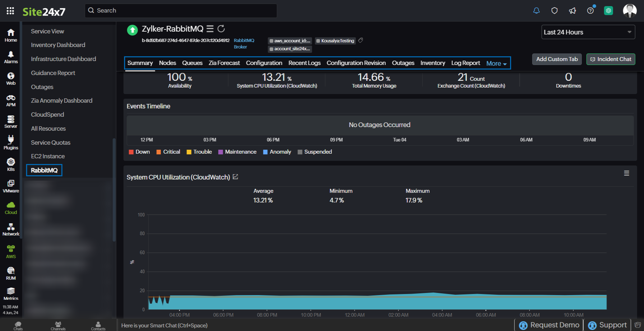This screenshot has width=644, height=331.
Task: Click the announcements megaphone icon
Action: pyautogui.click(x=572, y=11)
